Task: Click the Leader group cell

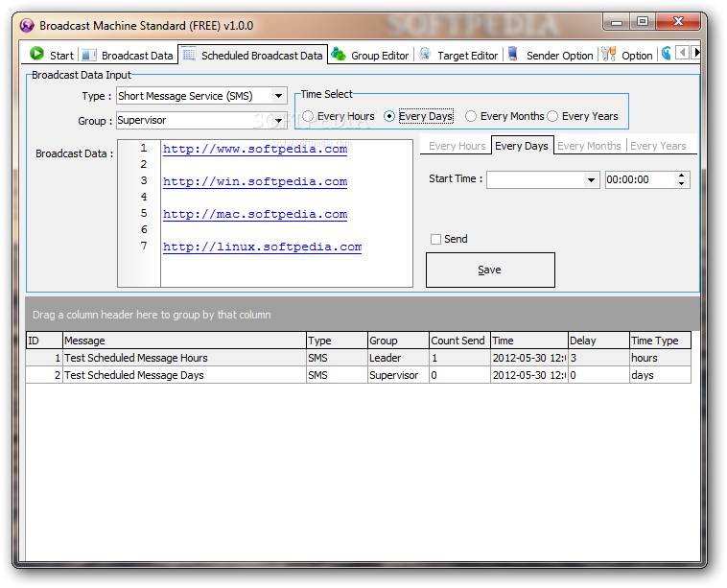Action: click(x=398, y=358)
